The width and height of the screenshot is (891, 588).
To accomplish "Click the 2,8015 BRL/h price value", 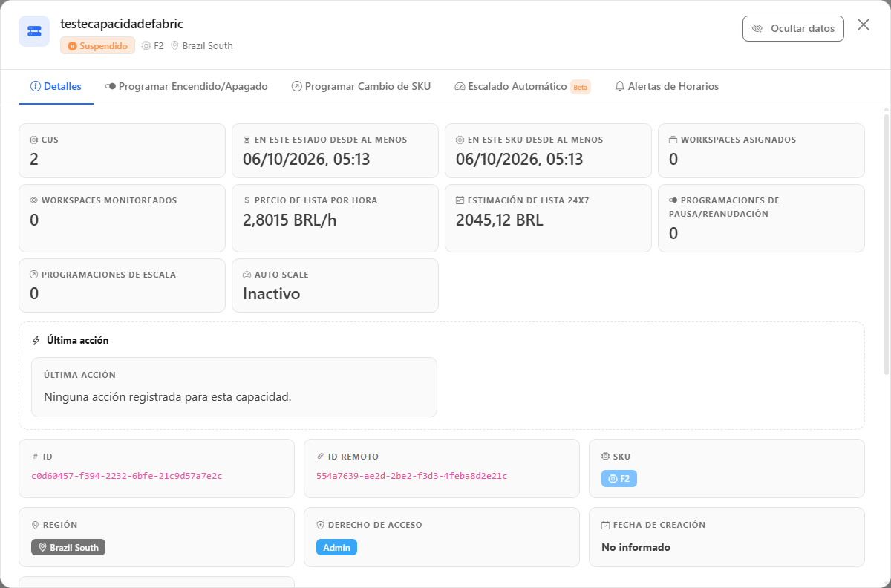I will coord(290,220).
